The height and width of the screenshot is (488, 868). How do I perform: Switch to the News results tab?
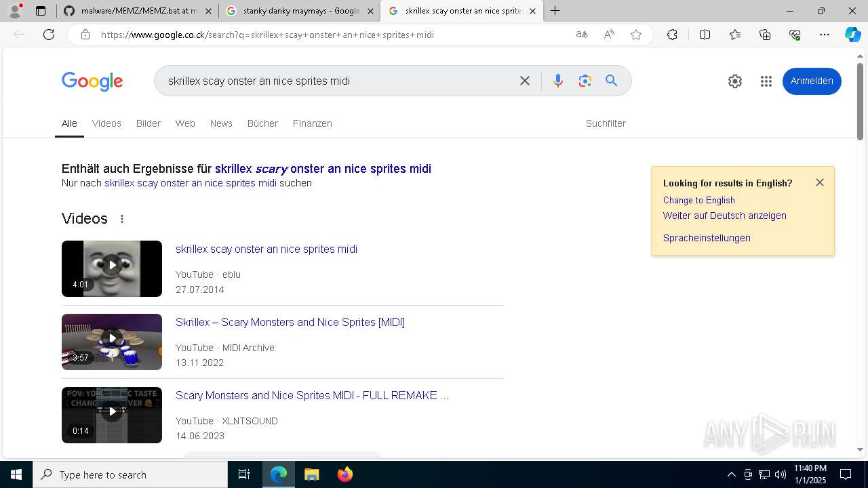click(221, 123)
